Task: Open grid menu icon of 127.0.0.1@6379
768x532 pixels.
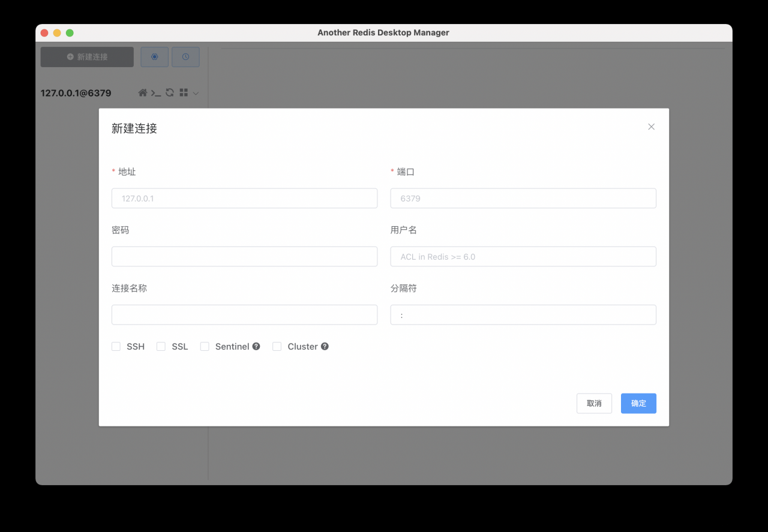Action: (184, 93)
